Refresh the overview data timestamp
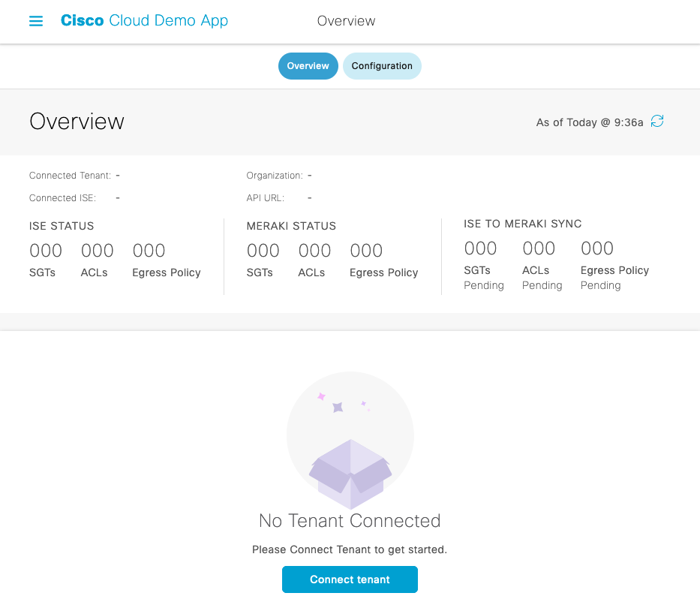The image size is (700, 605). tap(657, 121)
